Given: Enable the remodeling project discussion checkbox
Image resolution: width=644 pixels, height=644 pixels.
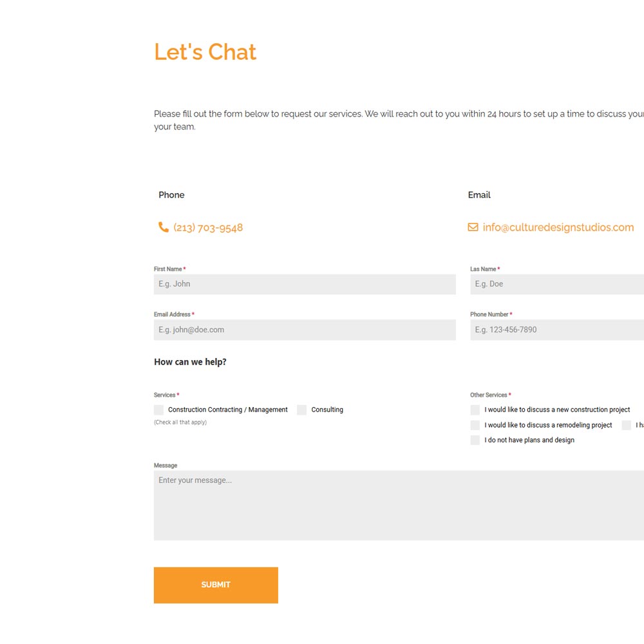Looking at the screenshot, I should pos(475,425).
